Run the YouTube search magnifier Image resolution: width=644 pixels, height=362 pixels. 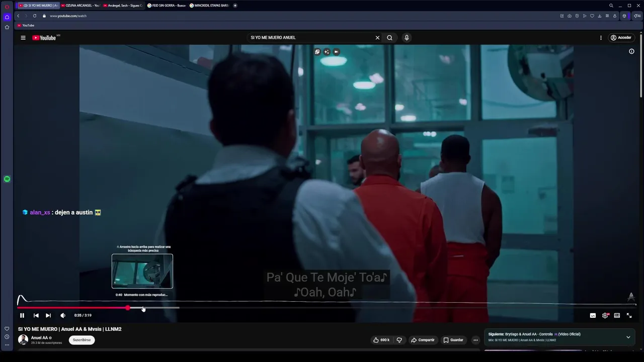pos(389,38)
